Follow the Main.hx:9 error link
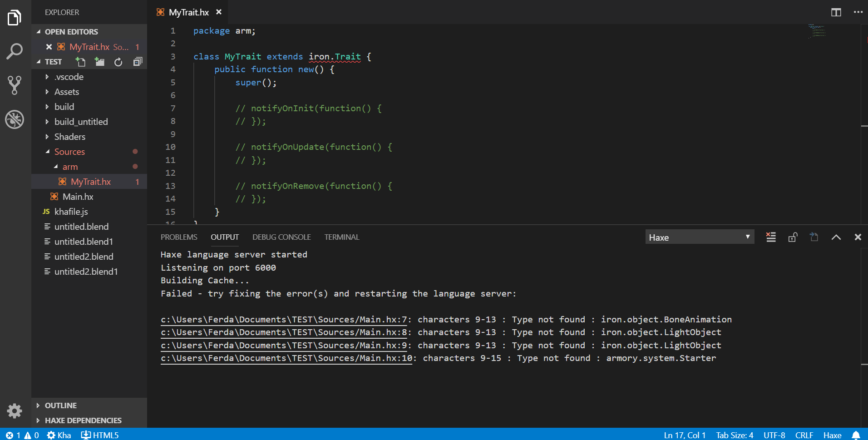The height and width of the screenshot is (440, 868). pos(284,346)
